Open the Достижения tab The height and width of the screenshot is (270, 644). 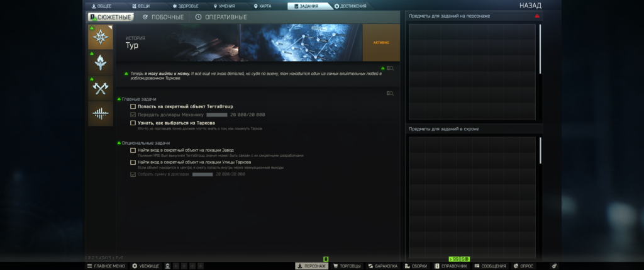coord(350,6)
